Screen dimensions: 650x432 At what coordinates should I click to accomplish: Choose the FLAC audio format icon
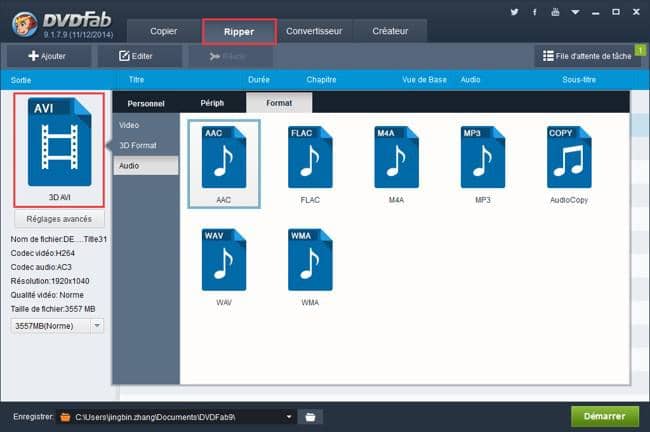310,158
